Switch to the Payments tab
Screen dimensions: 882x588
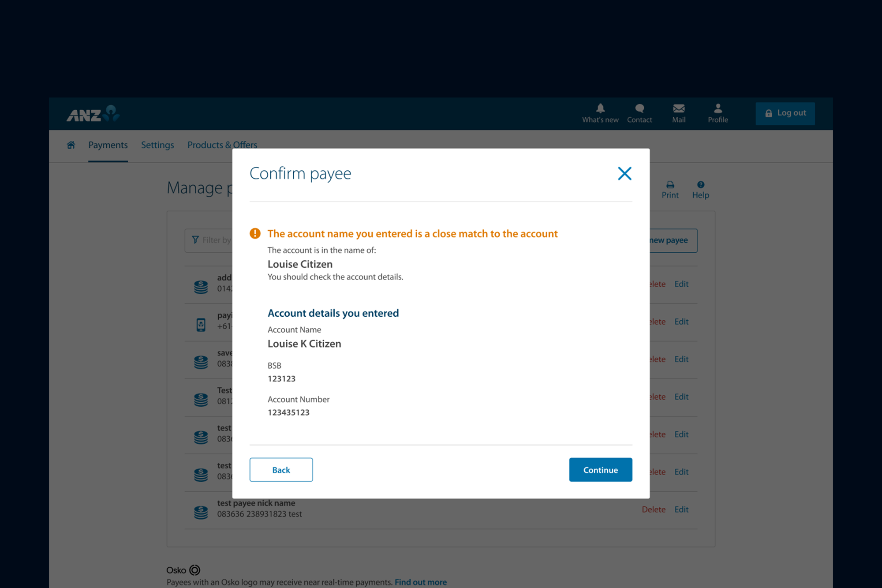(108, 145)
